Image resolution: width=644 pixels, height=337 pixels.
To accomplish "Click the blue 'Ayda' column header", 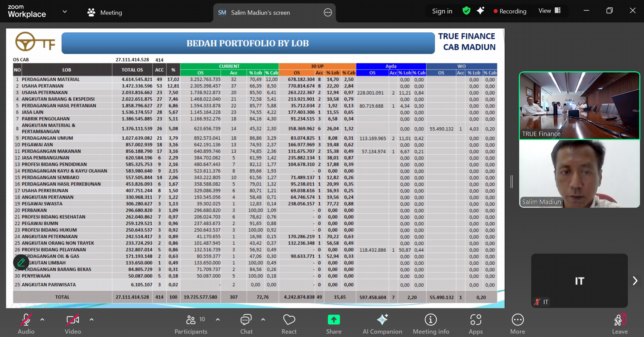I will pos(391,66).
